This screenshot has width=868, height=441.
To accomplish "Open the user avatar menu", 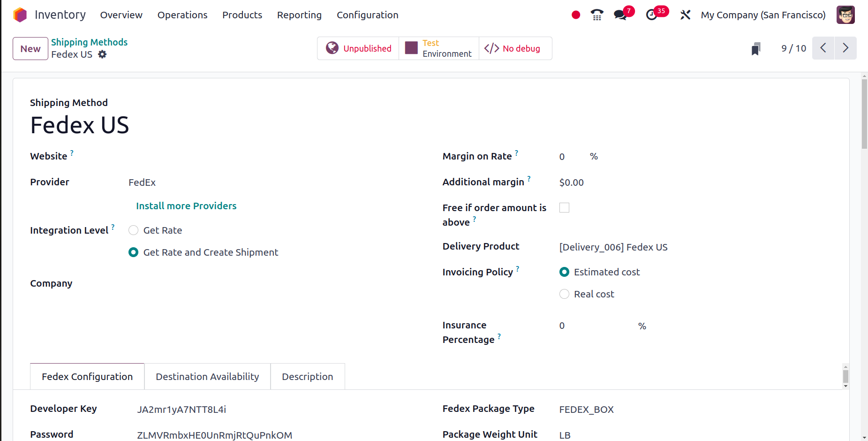I will click(x=845, y=15).
